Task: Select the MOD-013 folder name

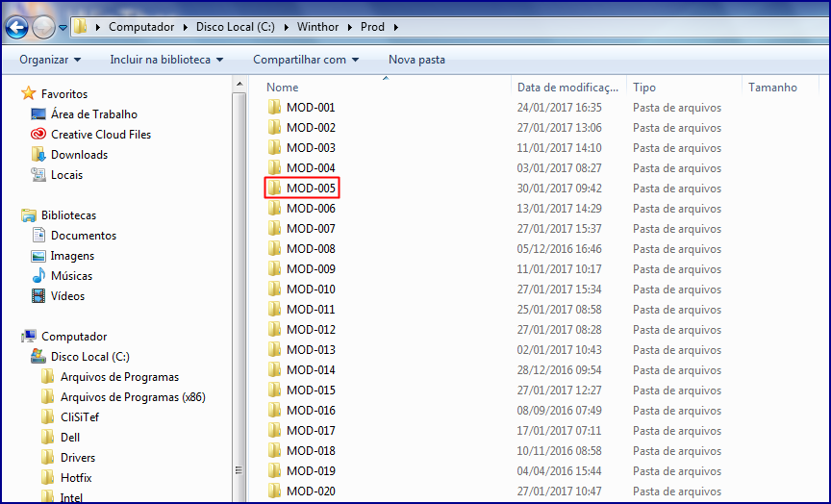Action: coord(311,350)
